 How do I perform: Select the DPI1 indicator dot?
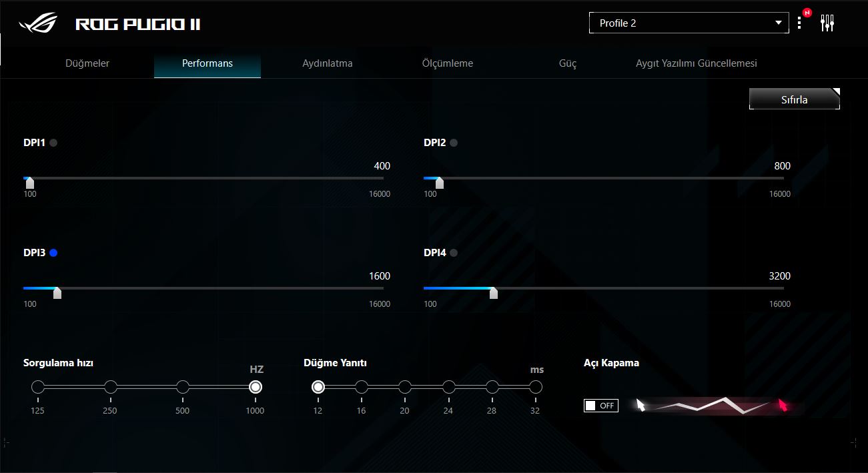pos(53,142)
